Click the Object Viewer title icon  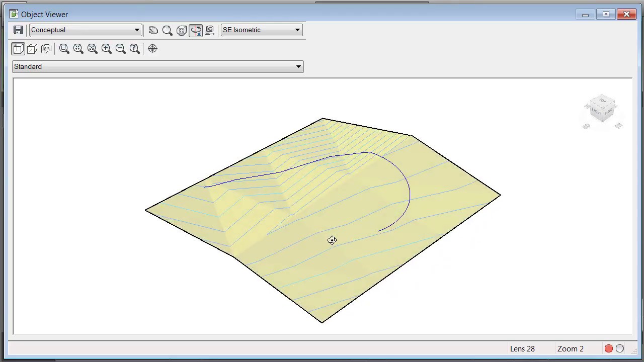[14, 14]
